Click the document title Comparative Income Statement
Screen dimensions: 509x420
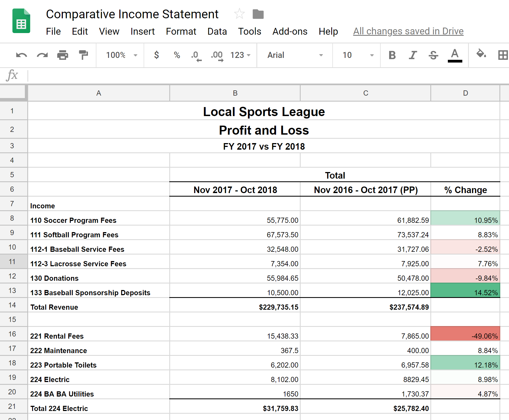click(132, 14)
